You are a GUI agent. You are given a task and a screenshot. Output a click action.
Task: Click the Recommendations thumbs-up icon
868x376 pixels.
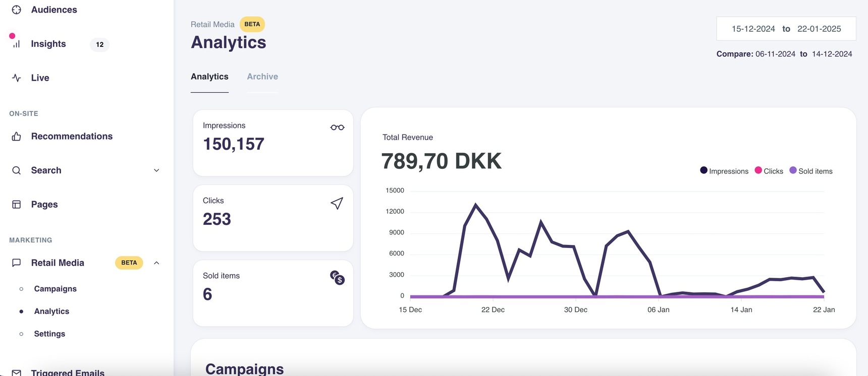16,137
